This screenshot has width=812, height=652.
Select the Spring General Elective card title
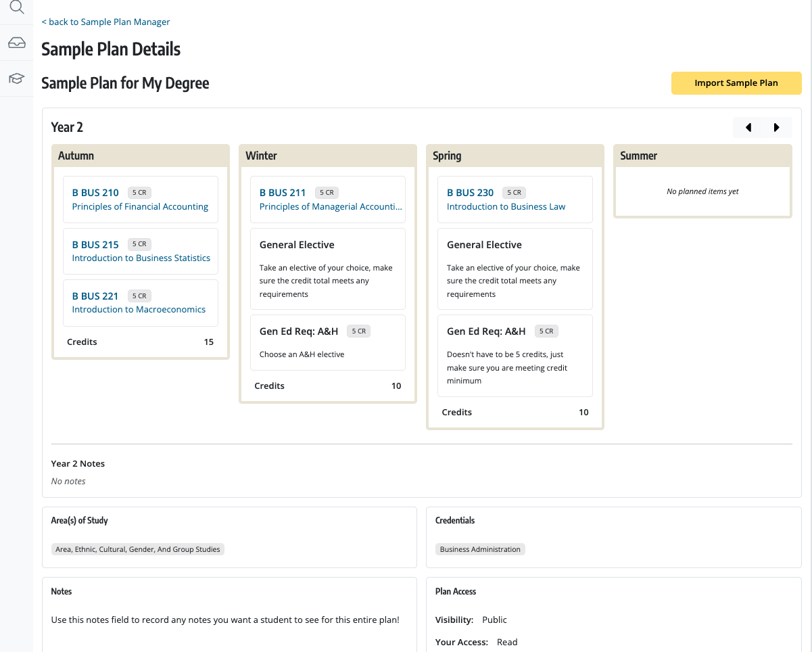484,245
